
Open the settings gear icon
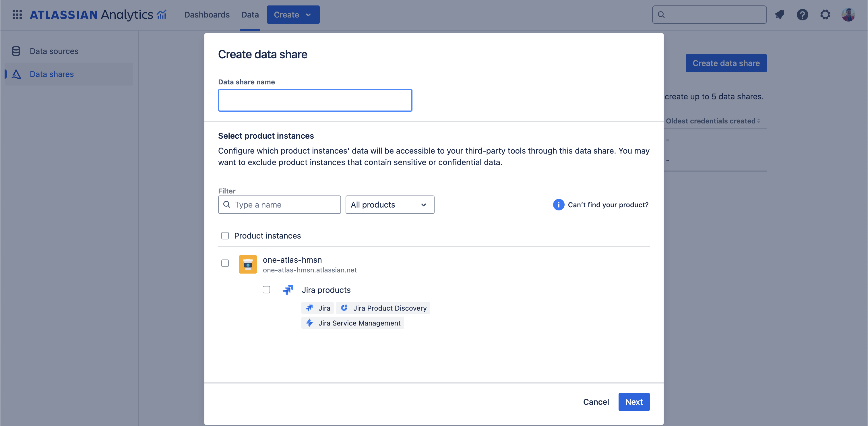tap(825, 14)
